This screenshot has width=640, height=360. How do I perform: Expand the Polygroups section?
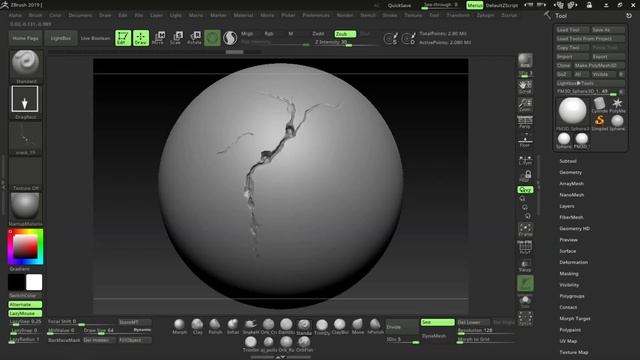[571, 296]
